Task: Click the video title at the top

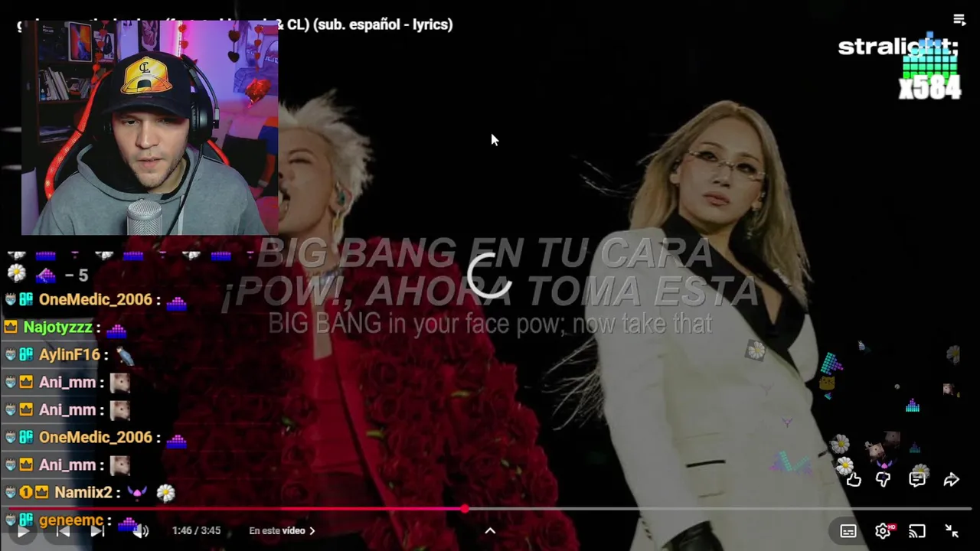Action: point(234,24)
